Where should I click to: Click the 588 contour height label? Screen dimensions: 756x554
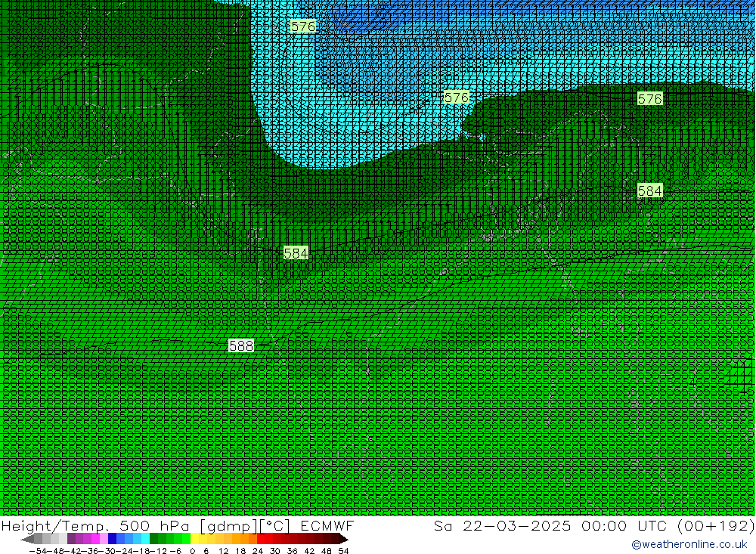click(241, 345)
